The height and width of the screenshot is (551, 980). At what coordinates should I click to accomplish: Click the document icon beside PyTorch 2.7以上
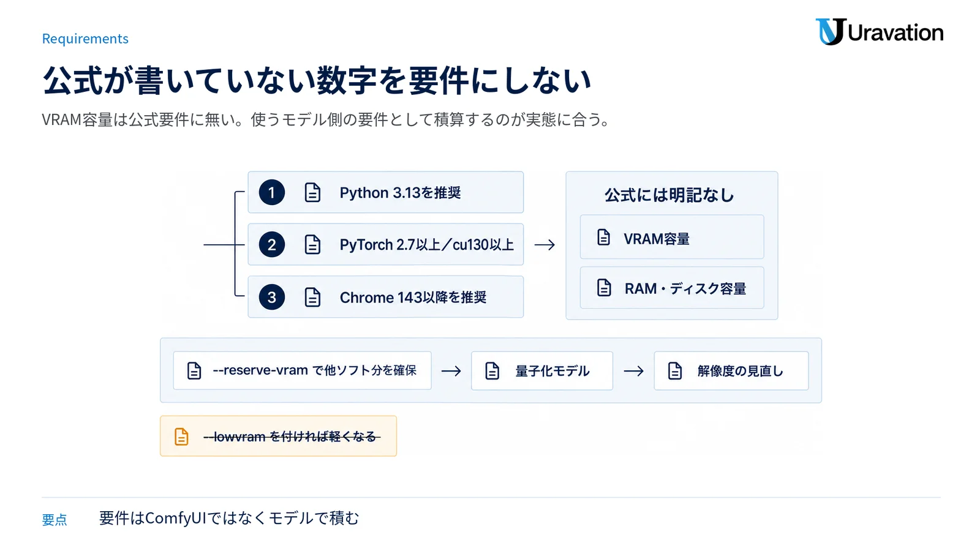[x=312, y=244]
